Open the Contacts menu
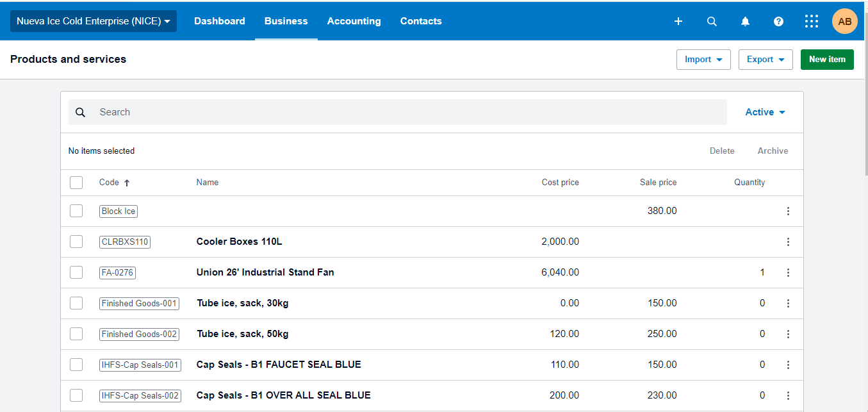 coord(421,21)
